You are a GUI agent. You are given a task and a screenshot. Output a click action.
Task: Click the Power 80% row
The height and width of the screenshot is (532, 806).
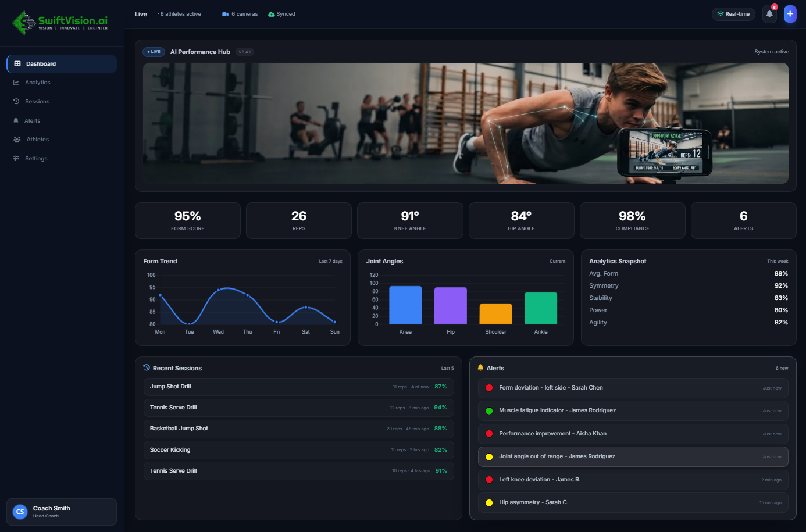pyautogui.click(x=689, y=310)
